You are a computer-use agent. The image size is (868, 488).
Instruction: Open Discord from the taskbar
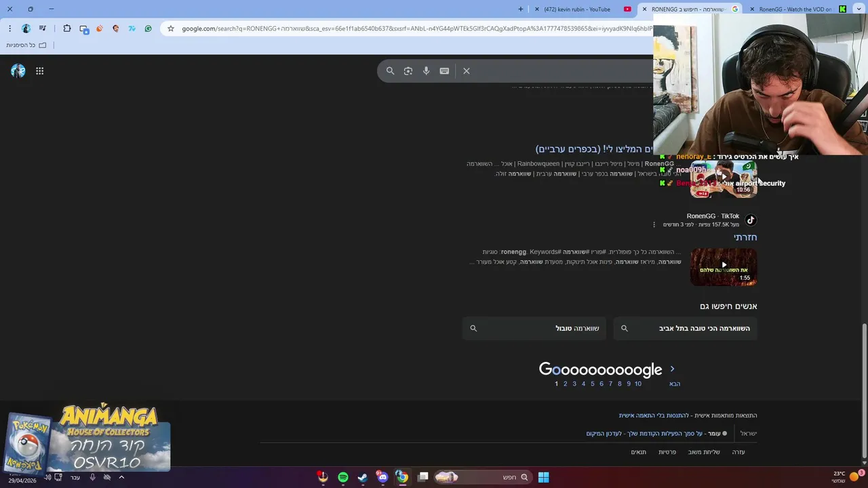382,477
